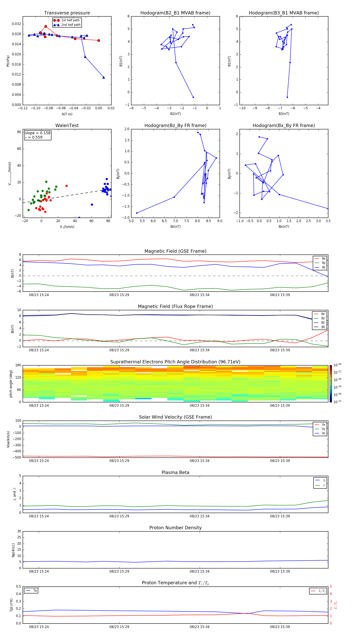
Task: Click the Bx' legend entry in Flux Rope plot
Action: 320,314
